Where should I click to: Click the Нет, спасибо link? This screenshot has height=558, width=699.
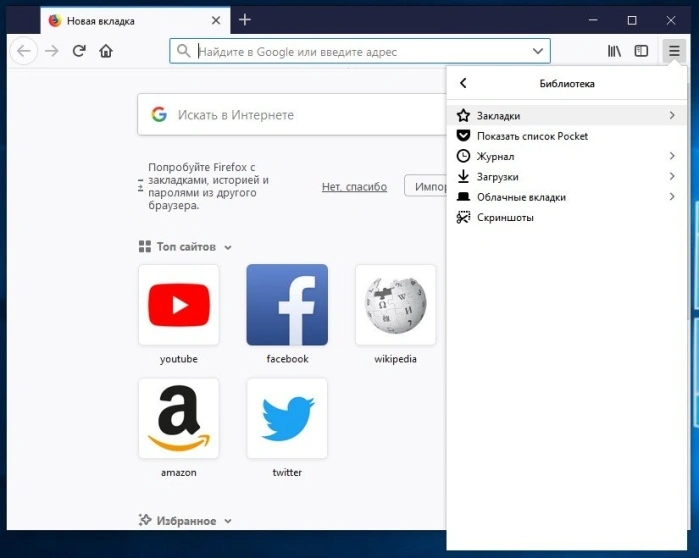[354, 187]
